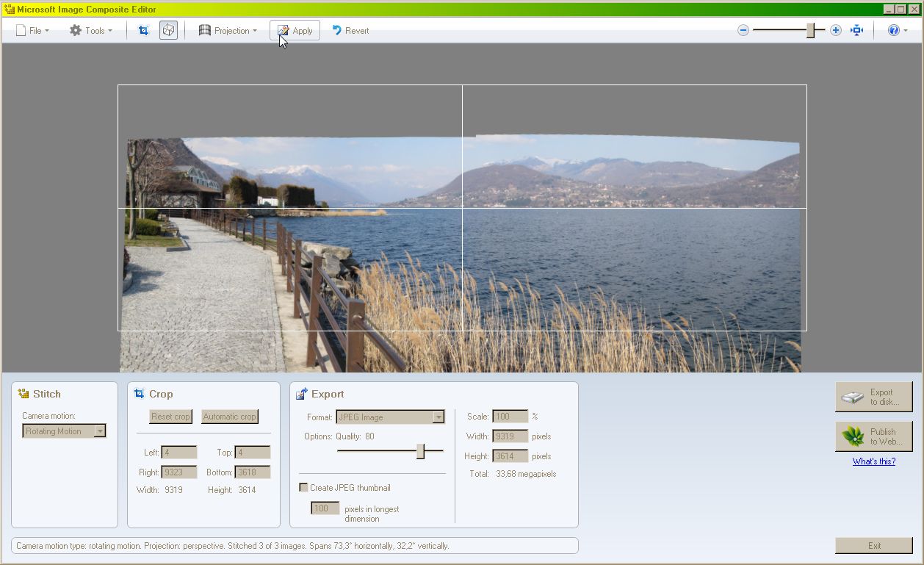Fit panorama to window icon

point(856,30)
